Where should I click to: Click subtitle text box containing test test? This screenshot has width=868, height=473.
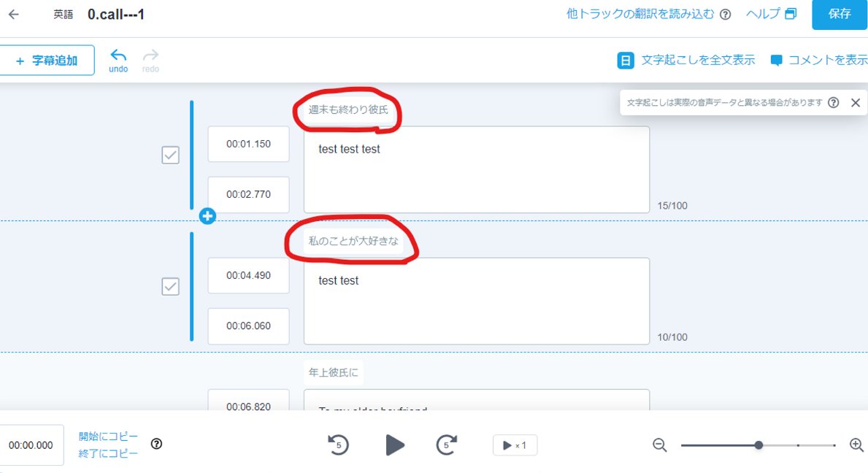point(477,301)
